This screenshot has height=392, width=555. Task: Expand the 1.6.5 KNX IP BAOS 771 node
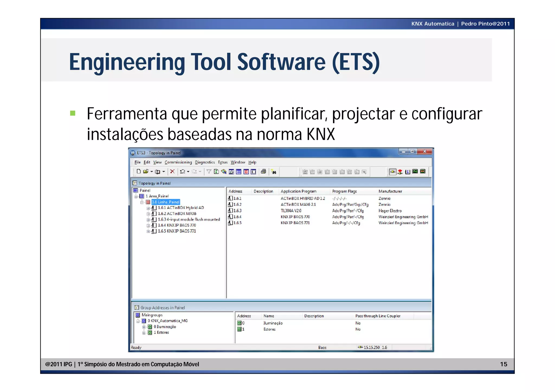pyautogui.click(x=148, y=232)
